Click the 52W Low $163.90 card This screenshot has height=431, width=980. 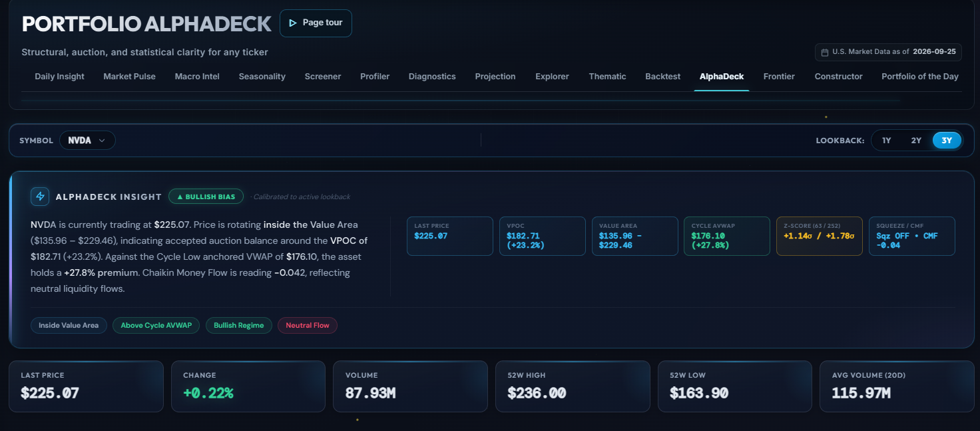735,386
